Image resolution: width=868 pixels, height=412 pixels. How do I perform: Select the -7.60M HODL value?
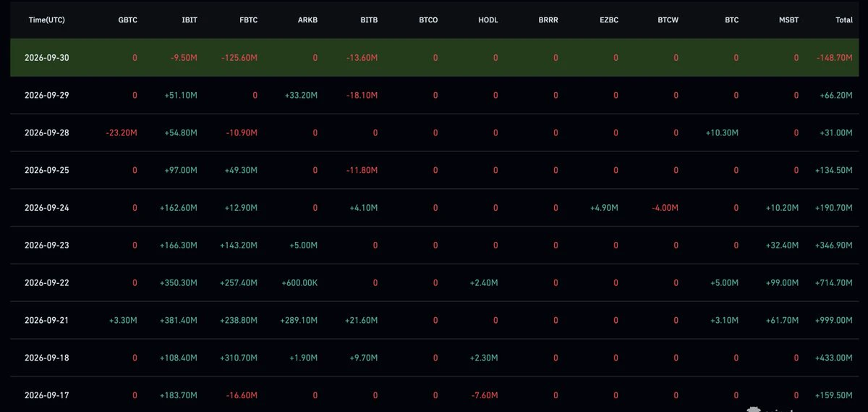pos(485,395)
